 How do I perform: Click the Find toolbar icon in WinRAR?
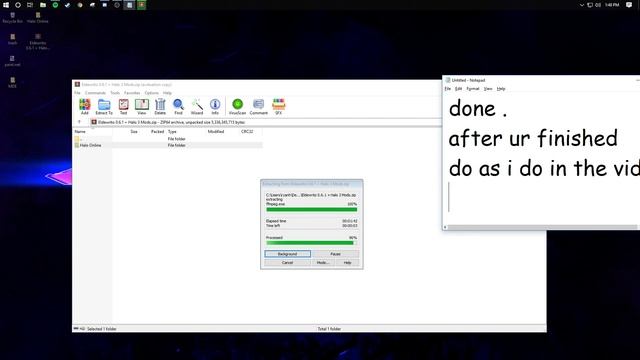(178, 106)
